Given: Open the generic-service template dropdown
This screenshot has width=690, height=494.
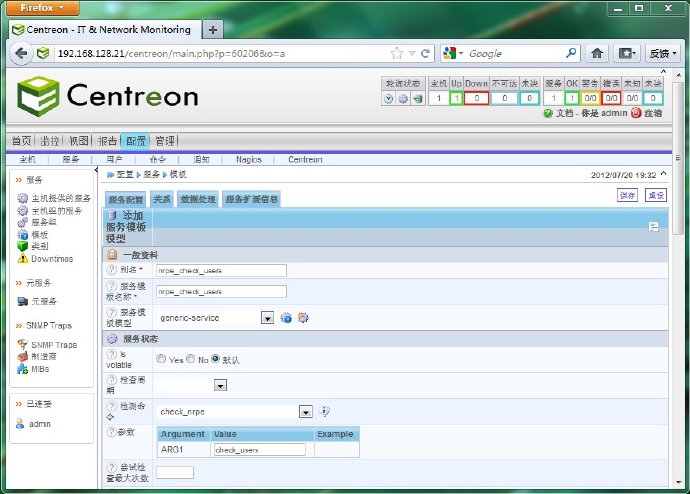Looking at the screenshot, I should [268, 318].
